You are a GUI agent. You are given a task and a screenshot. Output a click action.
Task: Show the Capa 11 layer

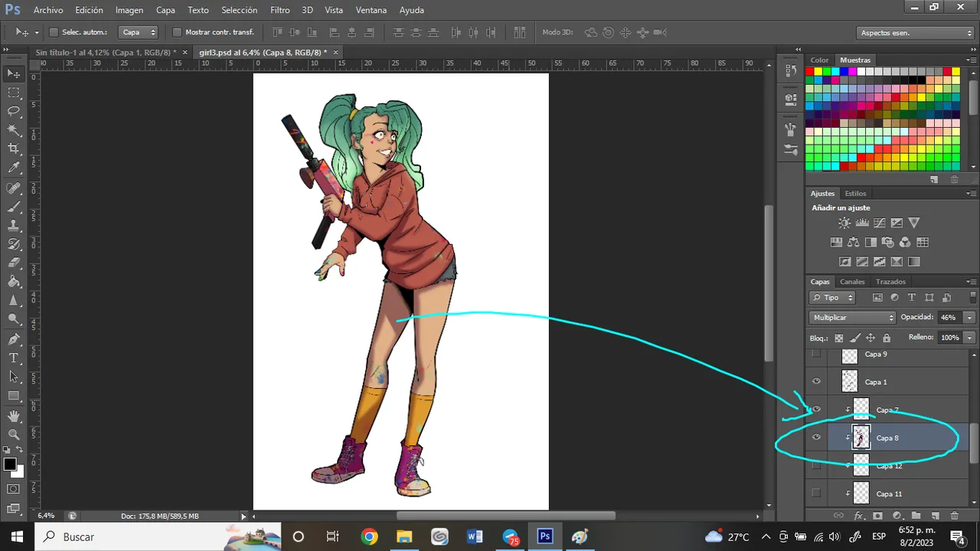816,494
